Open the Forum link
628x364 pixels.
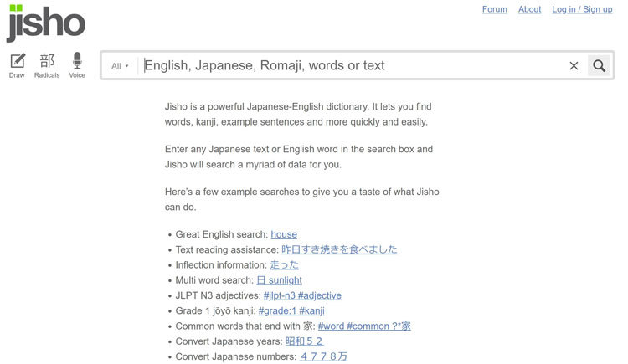pos(494,9)
